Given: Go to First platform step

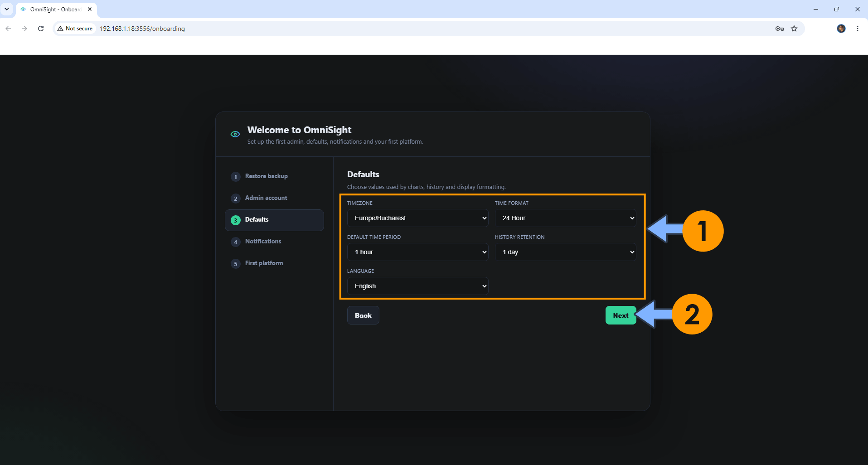Looking at the screenshot, I should tap(274, 263).
